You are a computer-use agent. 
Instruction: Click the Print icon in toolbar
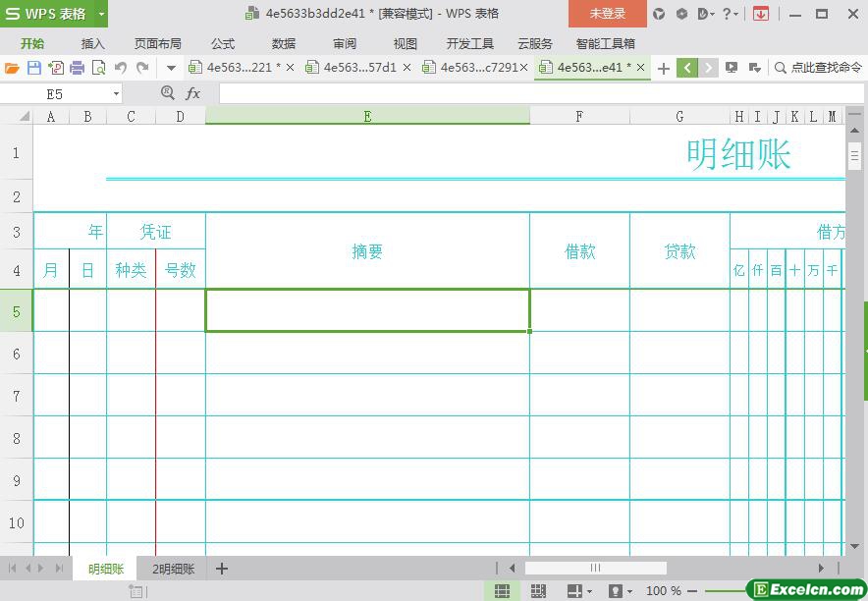[77, 68]
